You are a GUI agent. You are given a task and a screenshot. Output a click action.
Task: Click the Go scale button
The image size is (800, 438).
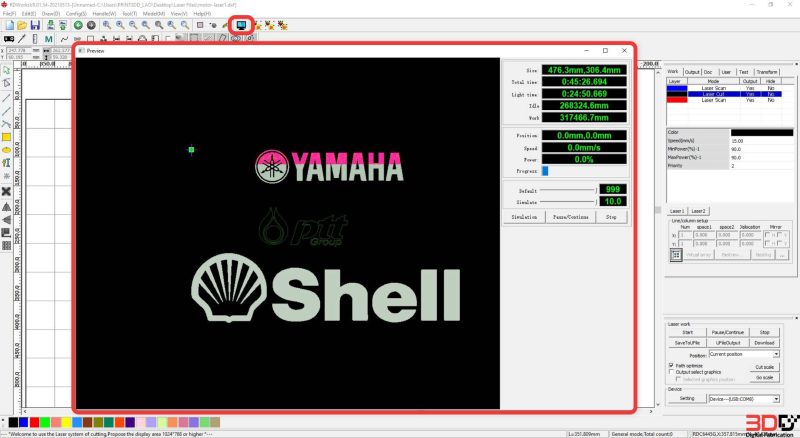tap(764, 377)
